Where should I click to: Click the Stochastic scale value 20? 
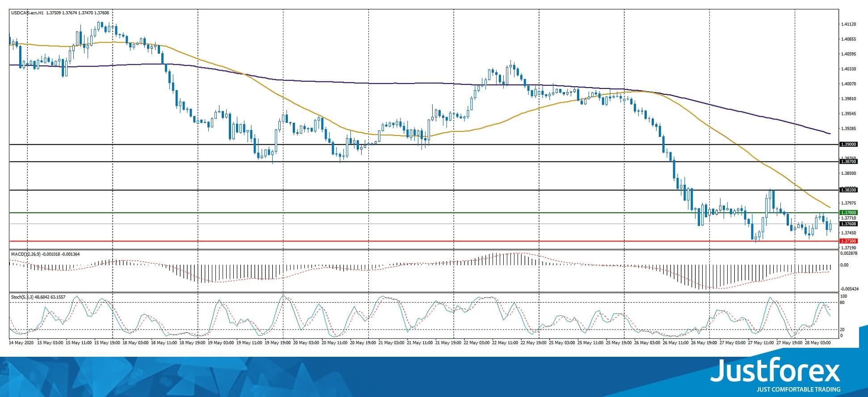pos(843,329)
